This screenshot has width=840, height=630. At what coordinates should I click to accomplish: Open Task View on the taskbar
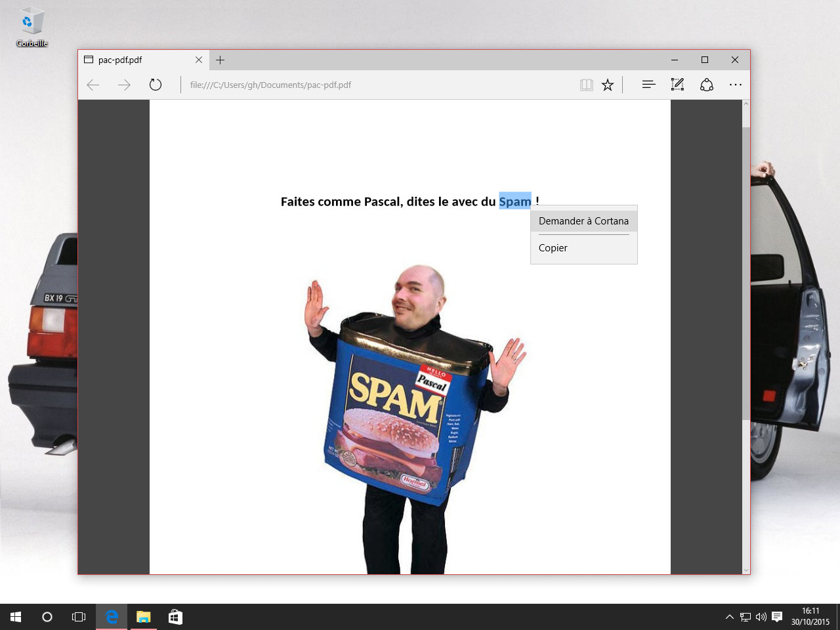pos(79,617)
